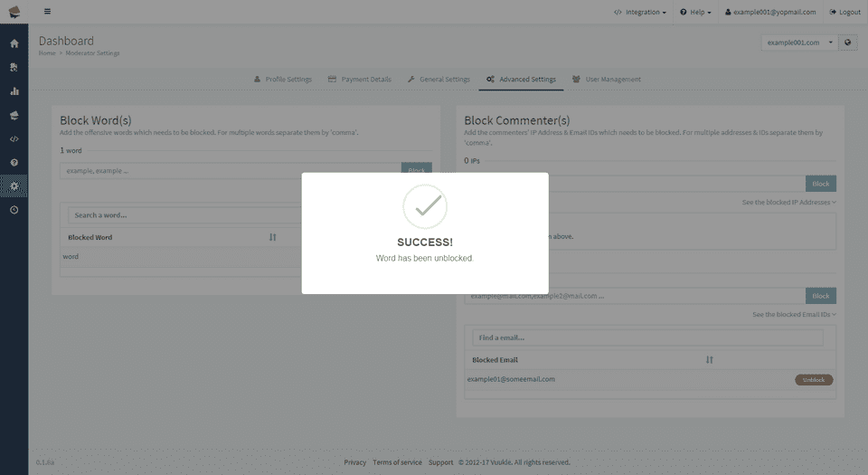The height and width of the screenshot is (475, 868).
Task: Open the bar chart analytics sidebar icon
Action: point(14,91)
